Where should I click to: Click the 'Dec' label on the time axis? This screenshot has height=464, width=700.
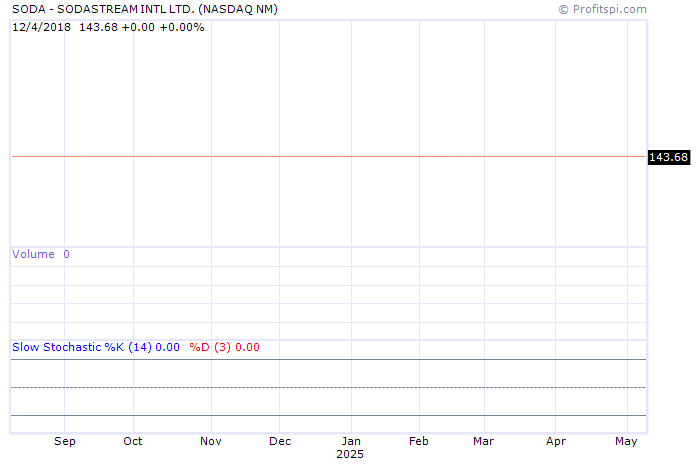[280, 441]
